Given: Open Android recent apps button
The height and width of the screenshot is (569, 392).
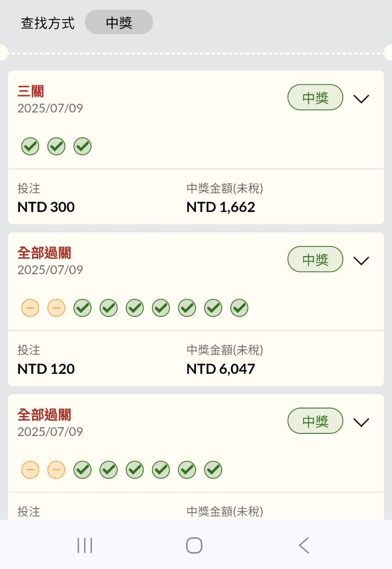Looking at the screenshot, I should pyautogui.click(x=84, y=545).
